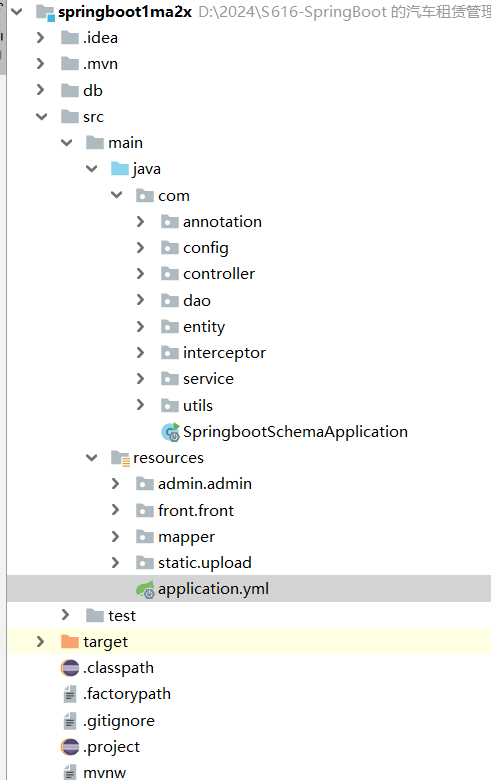The height and width of the screenshot is (780, 491).
Task: Click the application.yml Spring leaf icon
Action: tap(145, 589)
